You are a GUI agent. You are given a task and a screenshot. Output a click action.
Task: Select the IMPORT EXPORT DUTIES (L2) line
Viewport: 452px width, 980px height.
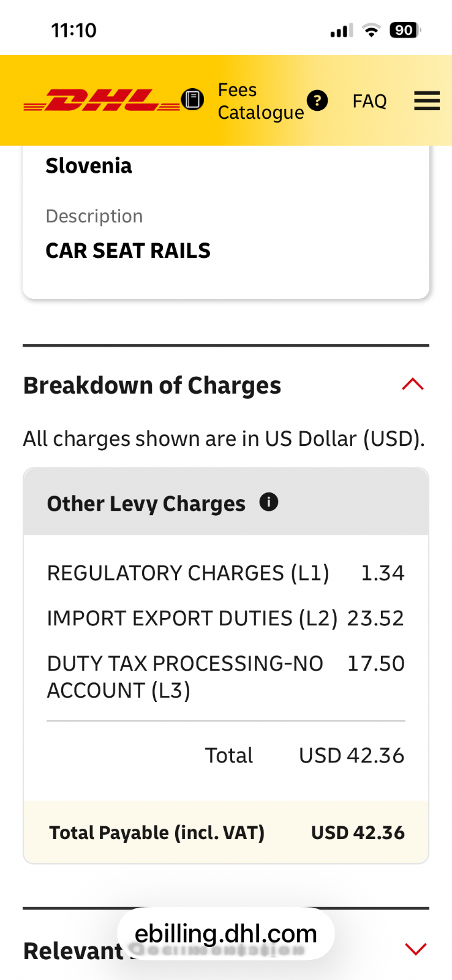click(x=192, y=619)
